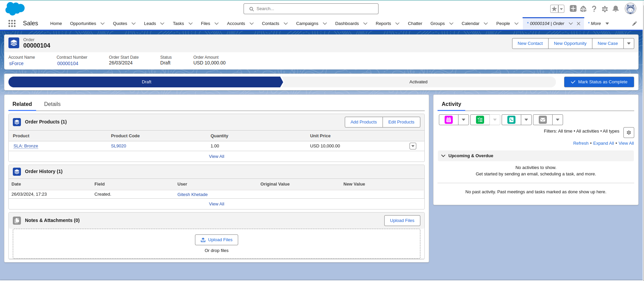
Task: Open the dropdown beside the Email button
Action: point(558,120)
